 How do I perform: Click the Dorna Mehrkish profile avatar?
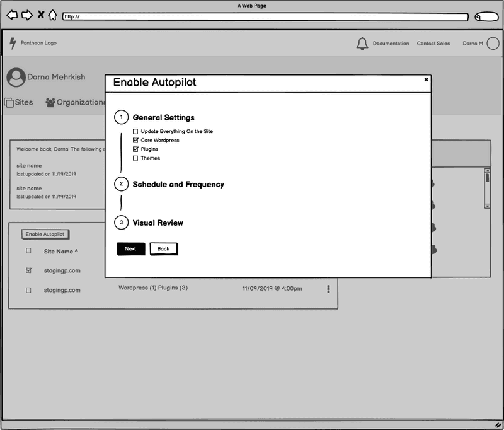click(x=16, y=77)
